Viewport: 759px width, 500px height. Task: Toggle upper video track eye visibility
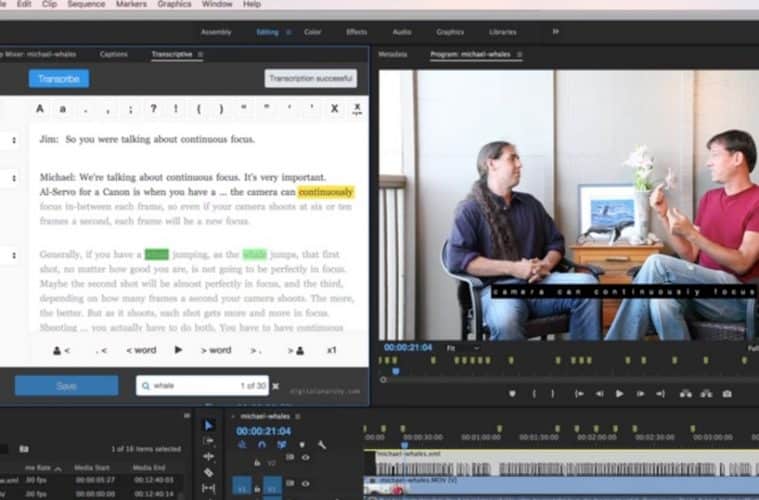(x=305, y=457)
